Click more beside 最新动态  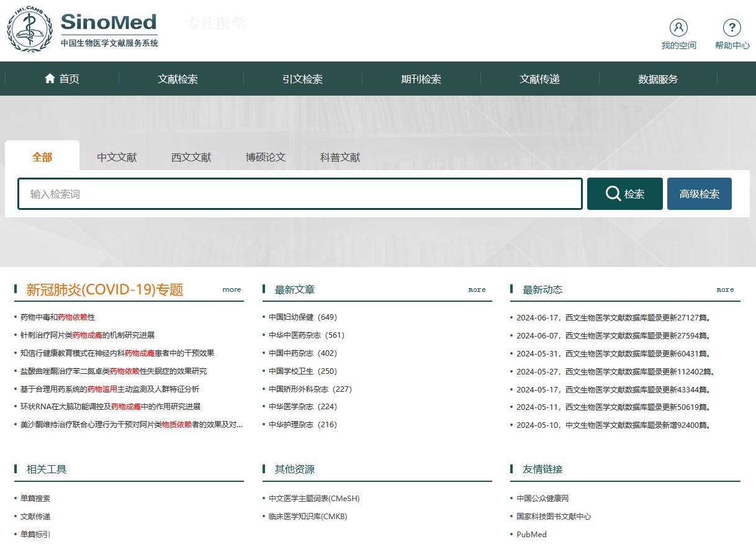725,289
